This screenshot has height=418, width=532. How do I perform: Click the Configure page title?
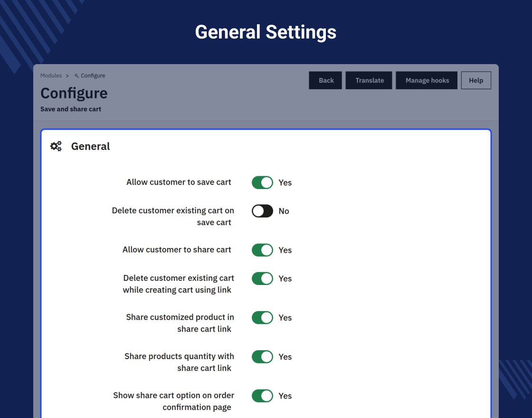coord(74,93)
